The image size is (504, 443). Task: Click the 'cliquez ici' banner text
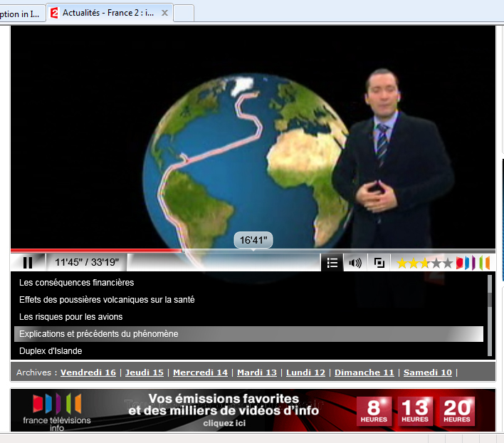[224, 423]
